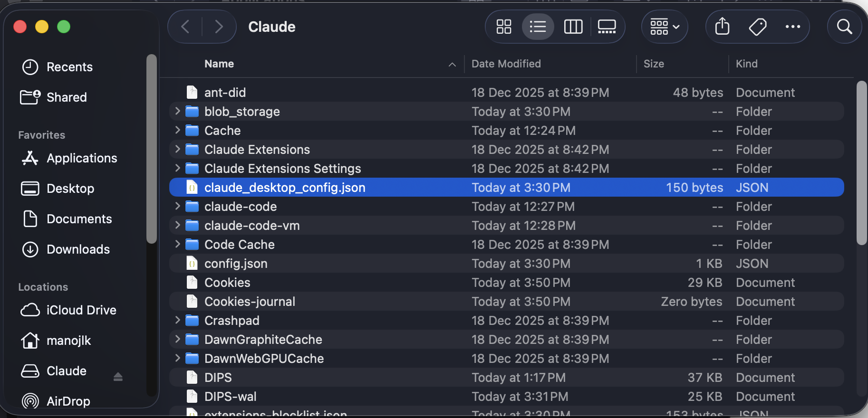Viewport: 868px width, 418px height.
Task: Eject the Claude volume
Action: pyautogui.click(x=118, y=377)
